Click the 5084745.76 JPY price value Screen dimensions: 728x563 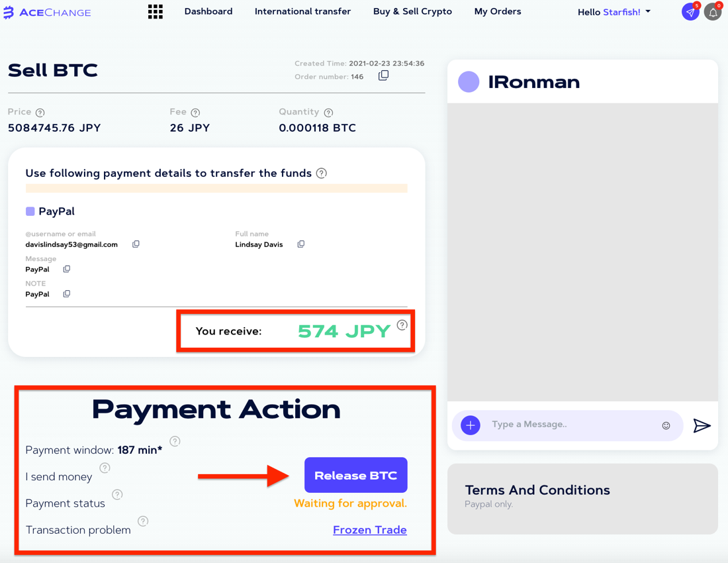[x=54, y=128]
